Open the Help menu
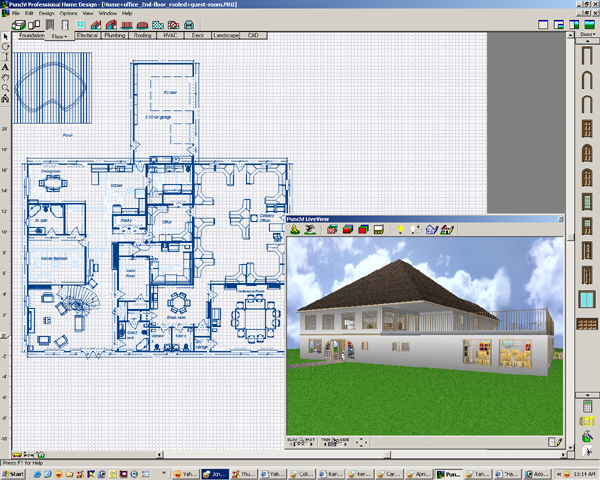Screen dimensions: 600x480 pos(127,13)
